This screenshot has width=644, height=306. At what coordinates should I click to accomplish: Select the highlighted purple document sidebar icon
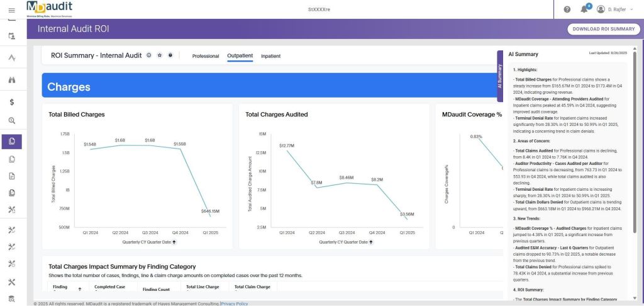[12, 141]
